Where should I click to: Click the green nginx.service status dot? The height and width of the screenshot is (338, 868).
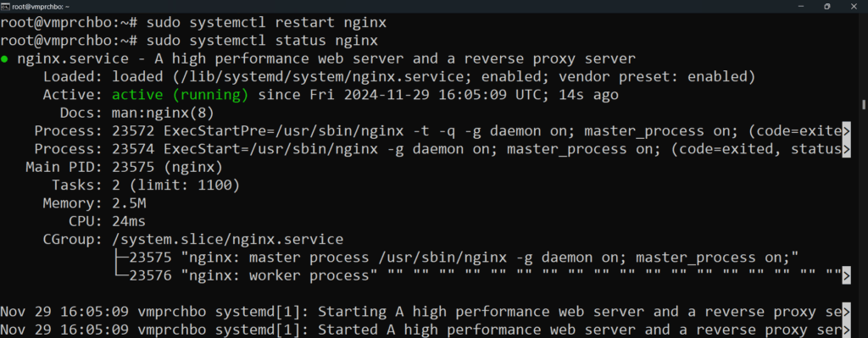pos(4,59)
